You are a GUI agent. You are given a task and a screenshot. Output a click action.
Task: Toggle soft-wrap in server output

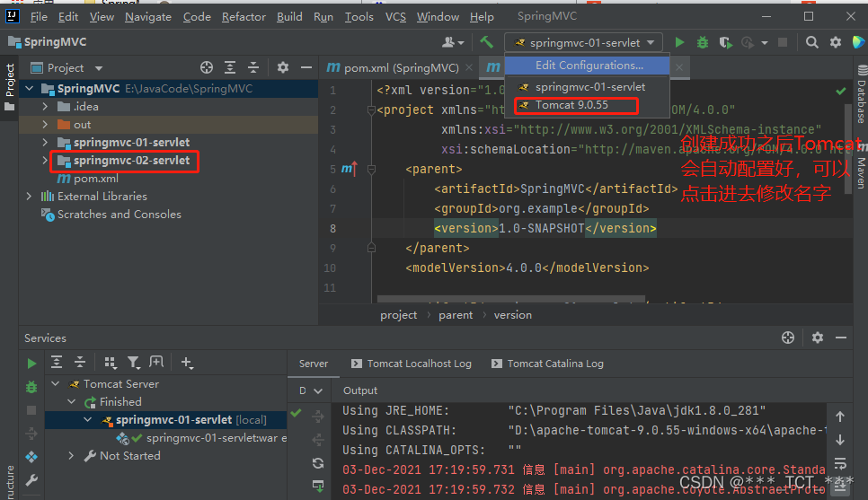point(840,463)
